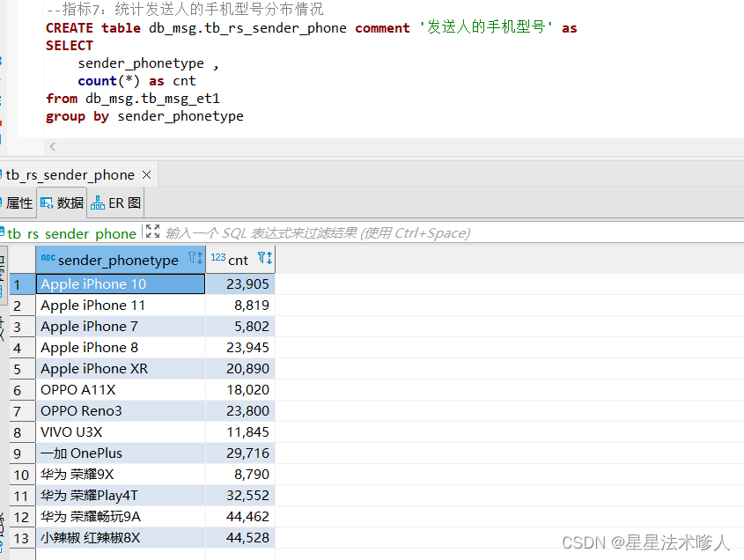This screenshot has width=744, height=560.
Task: Click count(*) in the SQL editor
Action: click(108, 81)
